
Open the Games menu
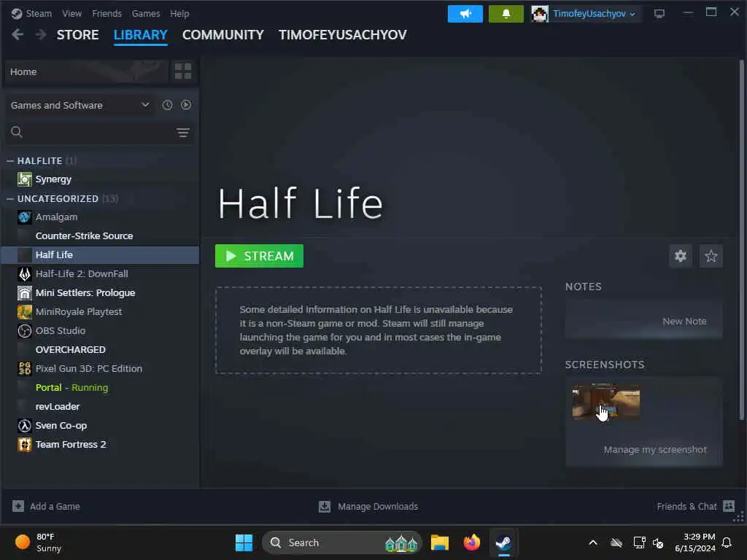(146, 13)
